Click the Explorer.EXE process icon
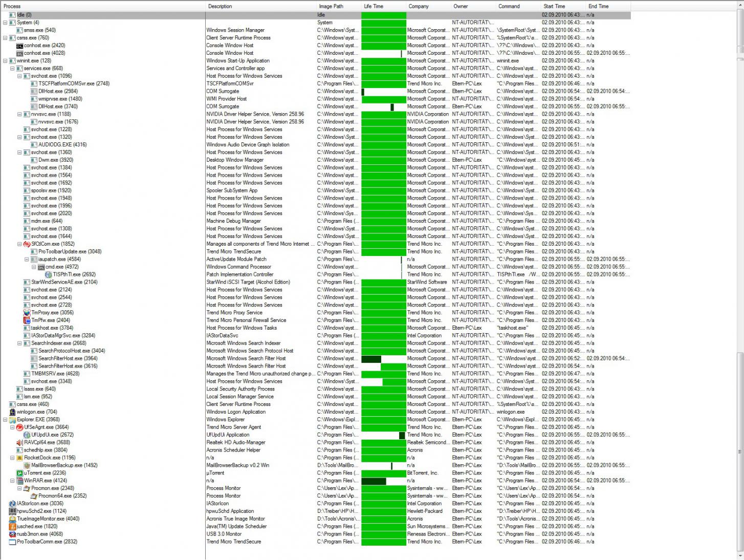This screenshot has width=744, height=560. pos(12,420)
